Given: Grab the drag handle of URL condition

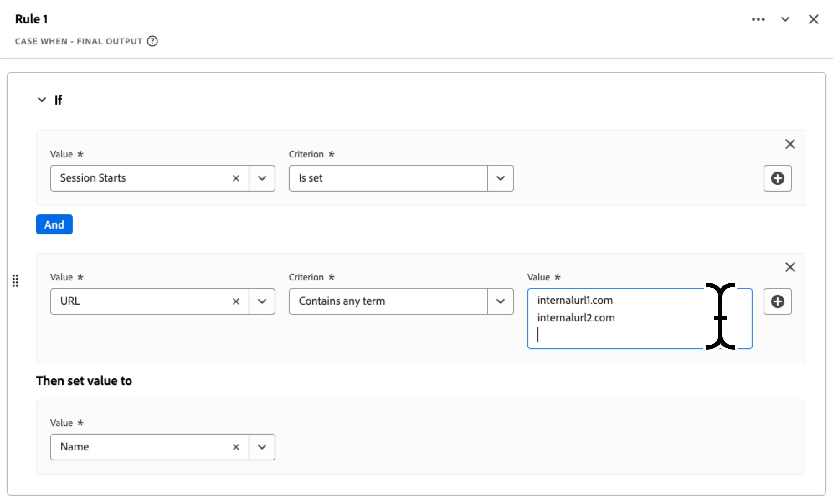Looking at the screenshot, I should pyautogui.click(x=15, y=280).
